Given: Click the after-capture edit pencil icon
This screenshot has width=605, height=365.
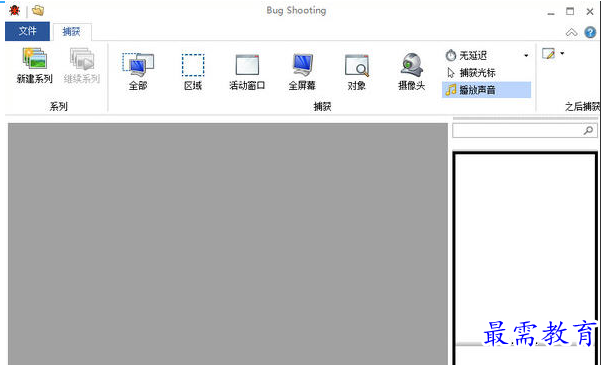Looking at the screenshot, I should pos(549,54).
